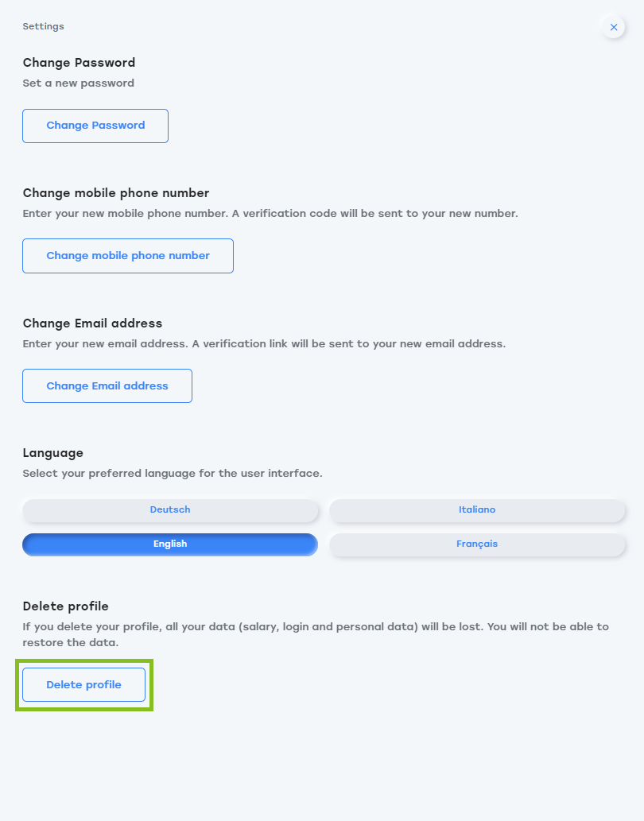This screenshot has height=821, width=644.
Task: Click the preferred language description text
Action: click(173, 474)
